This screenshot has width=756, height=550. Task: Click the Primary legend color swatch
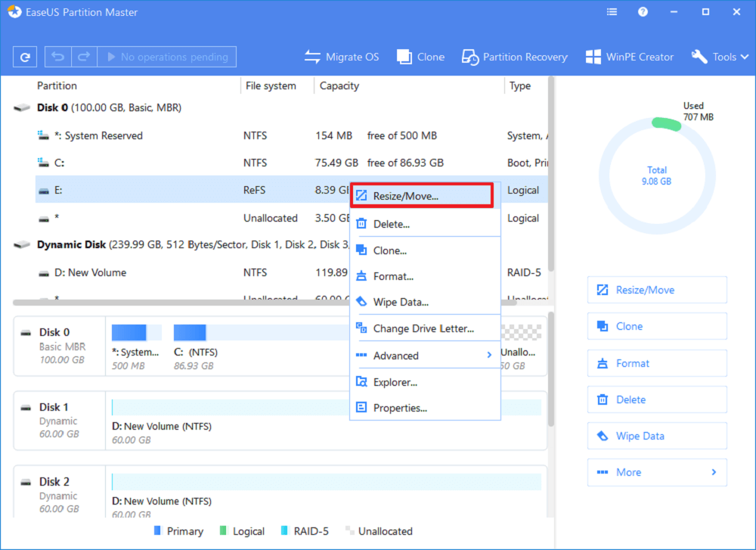tap(156, 530)
